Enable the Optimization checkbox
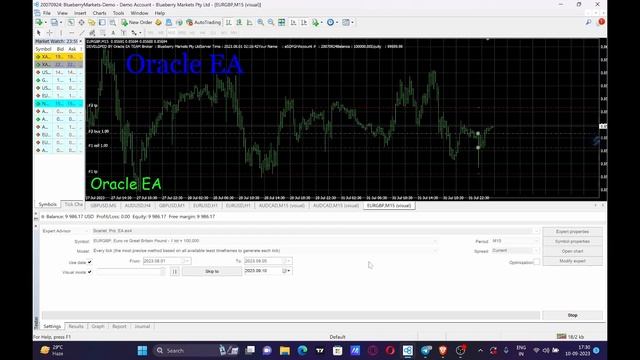Image resolution: width=640 pixels, height=360 pixels. pos(536,262)
